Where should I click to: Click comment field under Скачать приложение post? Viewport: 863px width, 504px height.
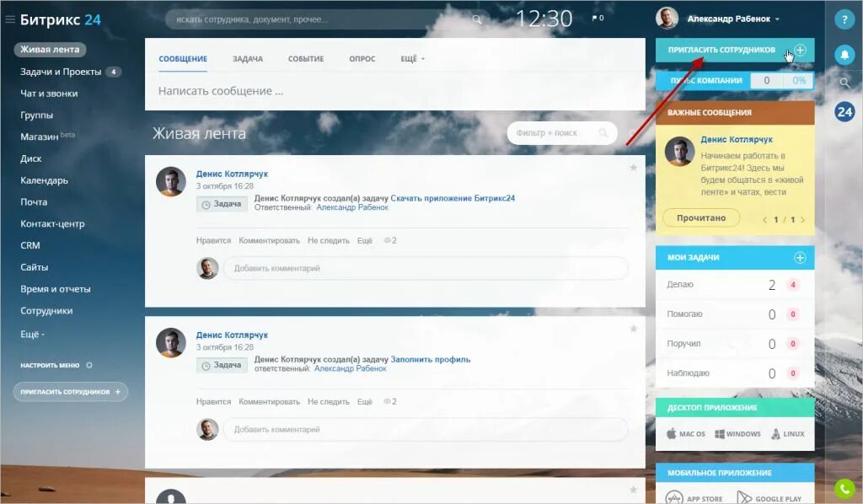coord(426,269)
